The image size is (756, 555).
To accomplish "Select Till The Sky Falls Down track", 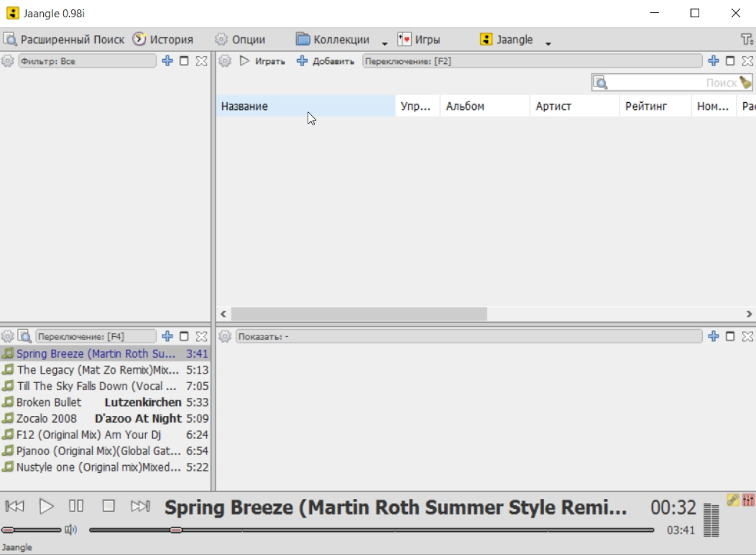I will [105, 386].
